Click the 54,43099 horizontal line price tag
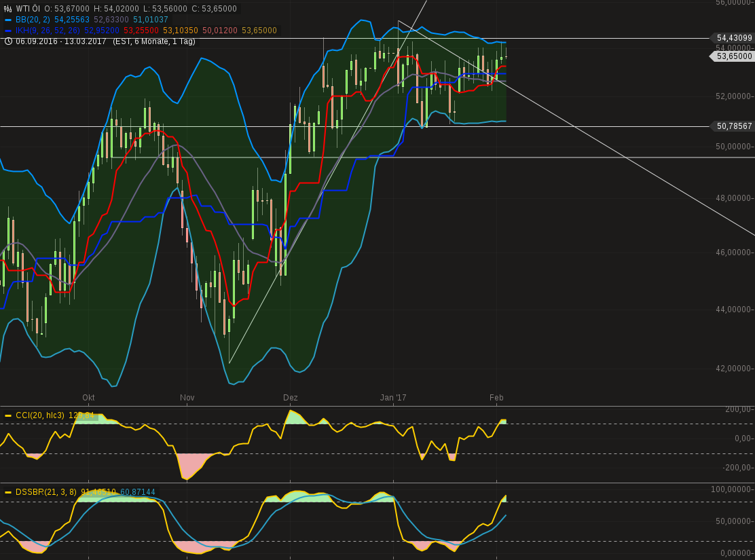This screenshot has height=560, width=755. click(x=734, y=38)
